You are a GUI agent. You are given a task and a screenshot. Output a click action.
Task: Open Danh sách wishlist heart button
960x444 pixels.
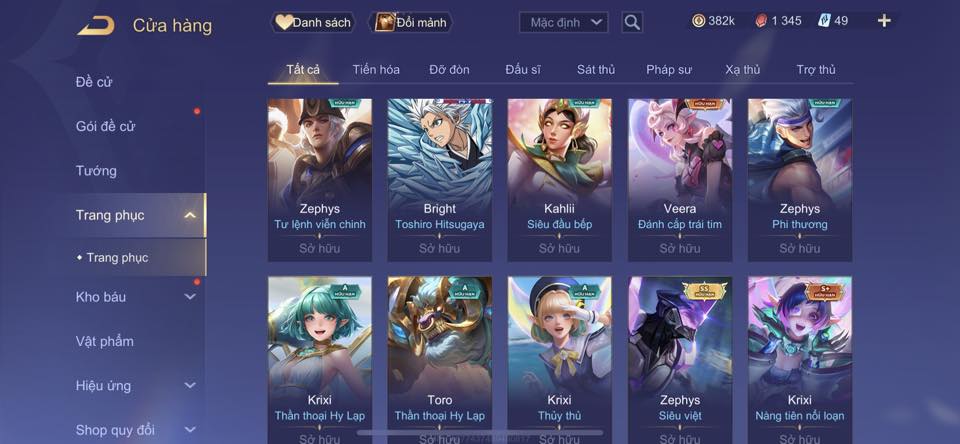(313, 23)
